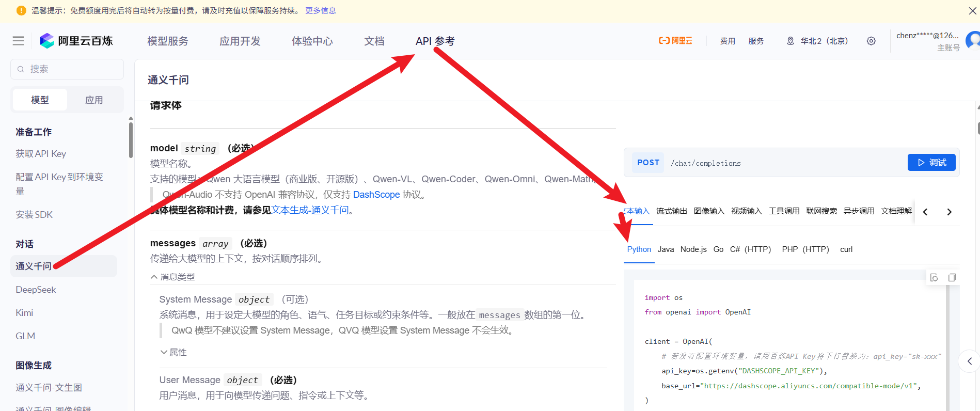Open the 更多信息 link in the banner
The width and height of the screenshot is (980, 411).
point(321,10)
